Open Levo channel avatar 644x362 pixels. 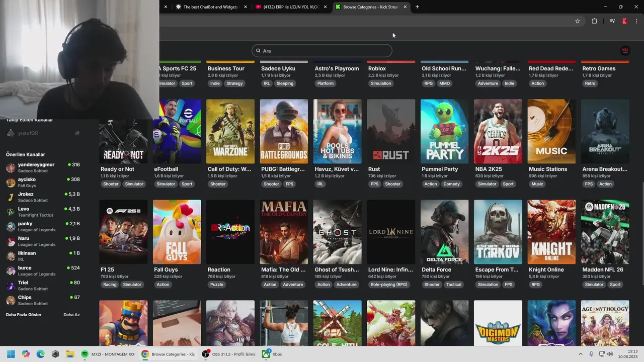click(x=11, y=212)
